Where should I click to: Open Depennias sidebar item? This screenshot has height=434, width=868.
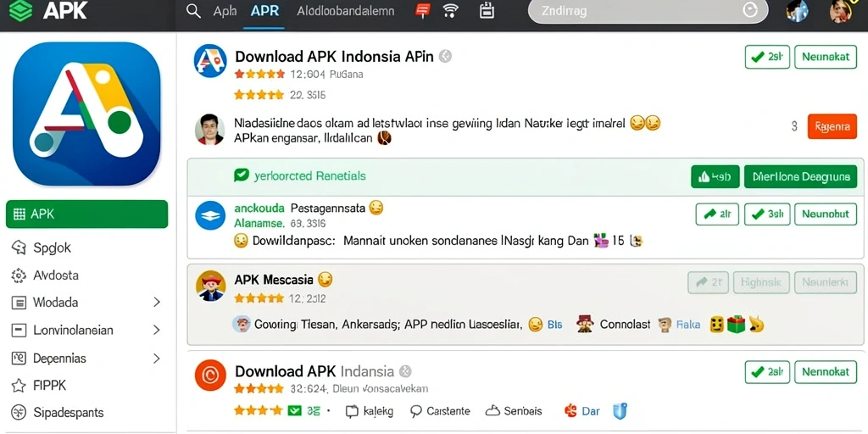tap(59, 359)
